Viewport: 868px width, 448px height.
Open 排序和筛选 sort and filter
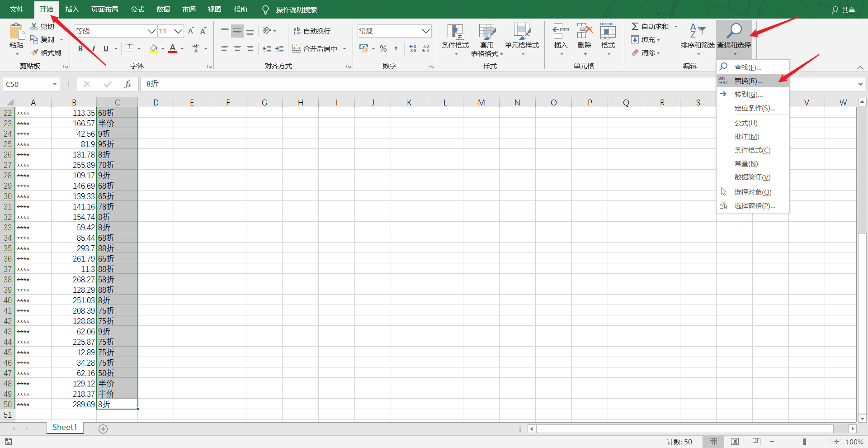(x=698, y=40)
